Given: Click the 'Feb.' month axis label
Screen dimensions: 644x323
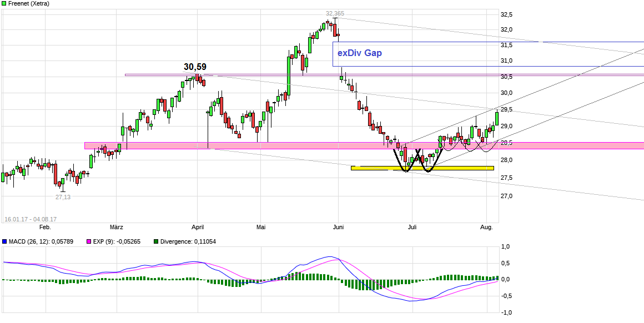Looking at the screenshot, I should point(45,227).
